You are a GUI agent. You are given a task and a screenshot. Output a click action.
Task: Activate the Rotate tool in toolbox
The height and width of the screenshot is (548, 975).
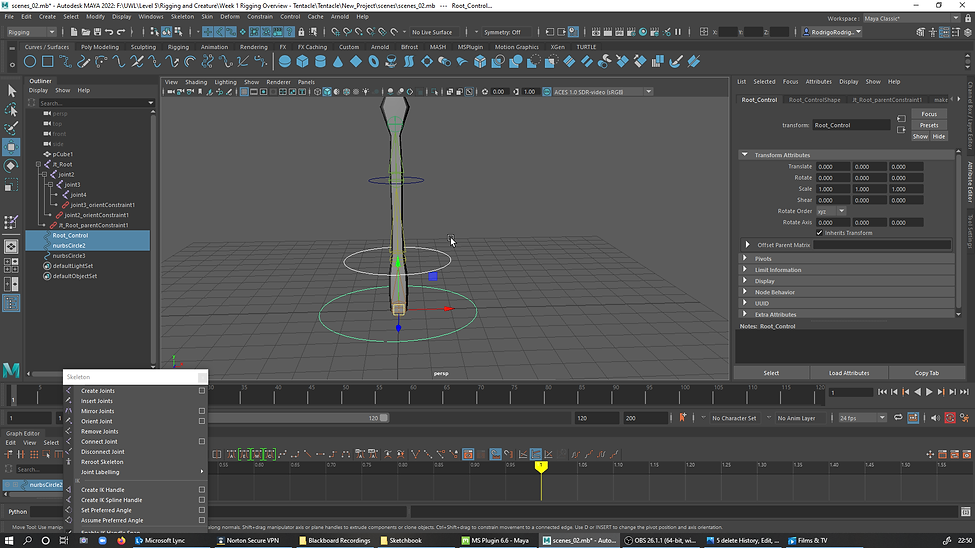[x=11, y=166]
